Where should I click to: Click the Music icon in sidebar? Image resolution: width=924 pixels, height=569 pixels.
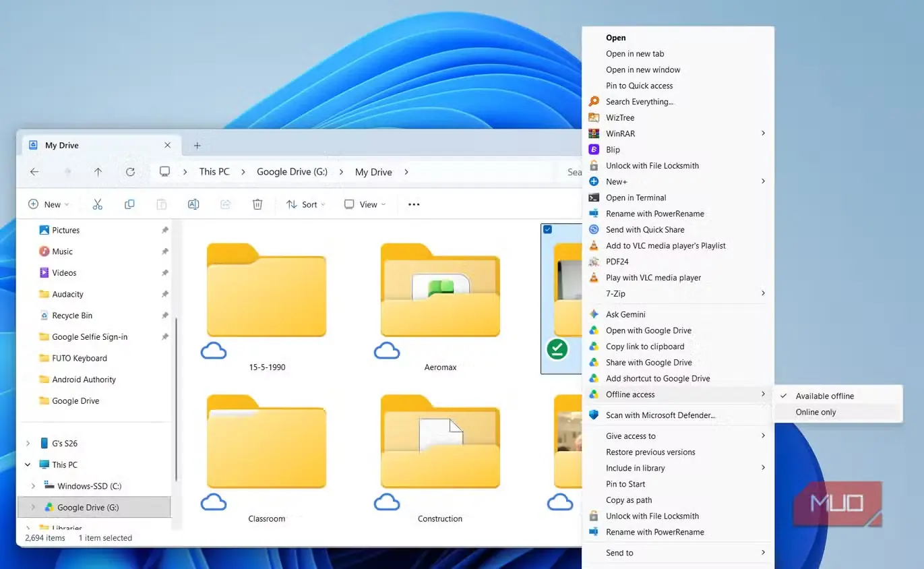[44, 251]
